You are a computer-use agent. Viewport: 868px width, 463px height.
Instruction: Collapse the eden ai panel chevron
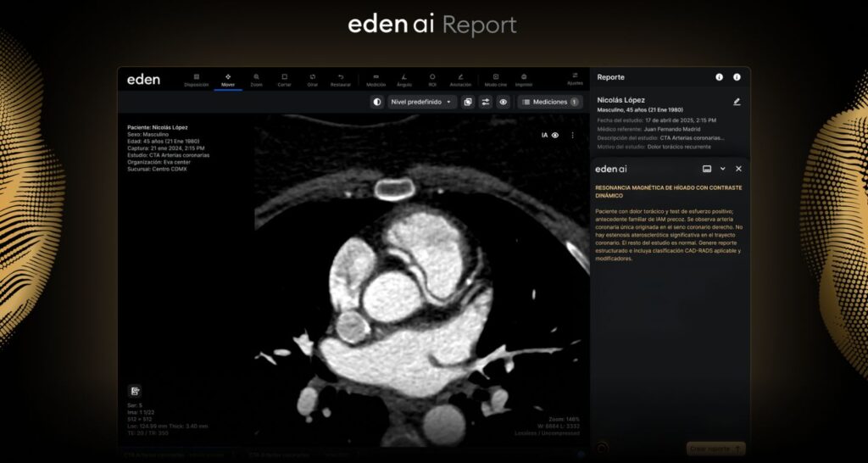[x=722, y=169]
